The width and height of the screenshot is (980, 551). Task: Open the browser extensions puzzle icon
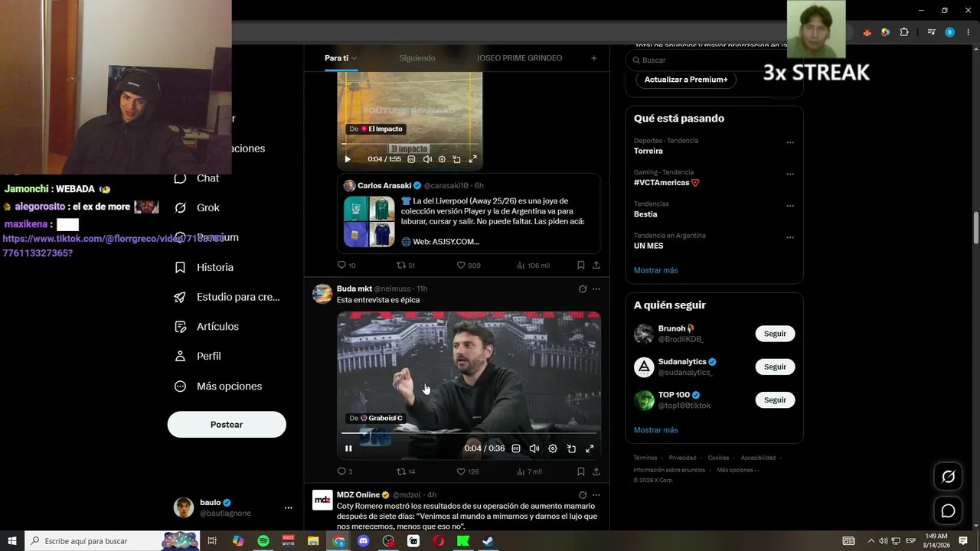pyautogui.click(x=904, y=32)
